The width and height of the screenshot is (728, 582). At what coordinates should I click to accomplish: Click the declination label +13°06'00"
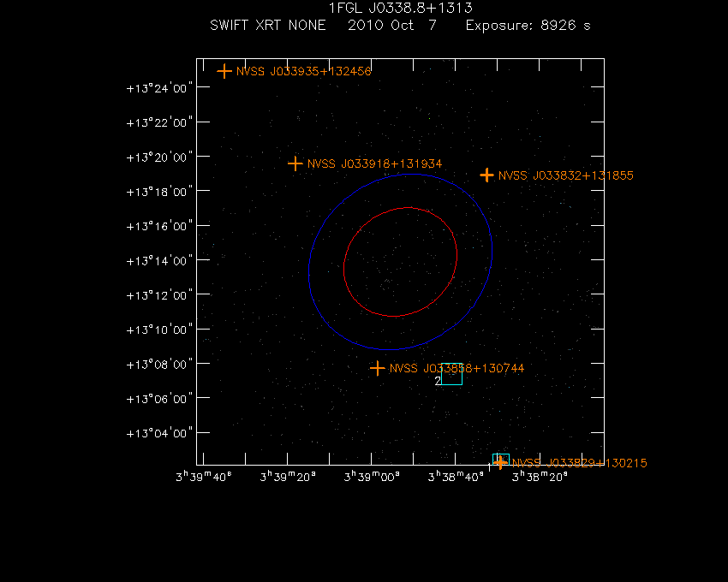[159, 399]
